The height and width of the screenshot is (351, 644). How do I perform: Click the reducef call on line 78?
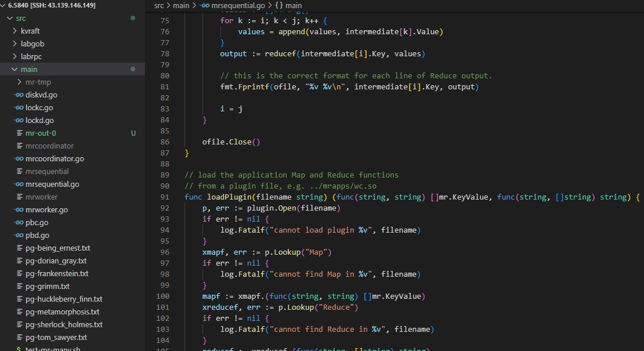[x=345, y=54]
